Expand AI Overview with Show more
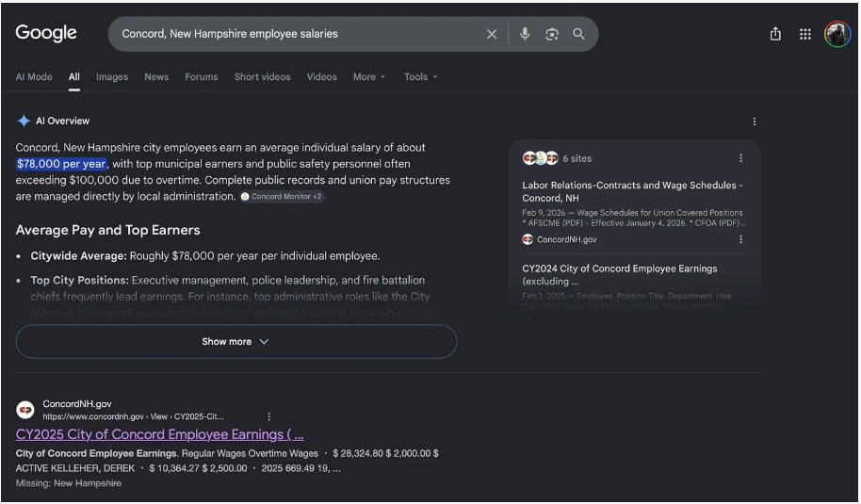Viewport: 861px width, 504px height. (x=236, y=341)
